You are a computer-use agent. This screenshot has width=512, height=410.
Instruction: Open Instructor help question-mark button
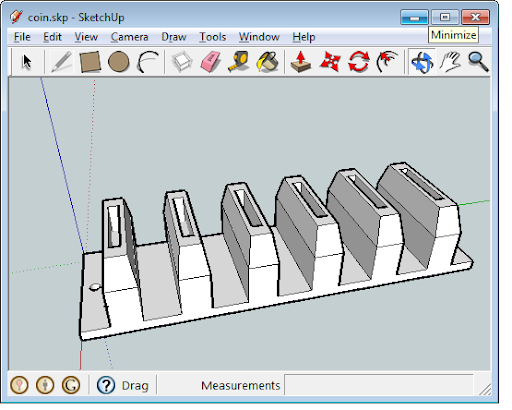(106, 385)
